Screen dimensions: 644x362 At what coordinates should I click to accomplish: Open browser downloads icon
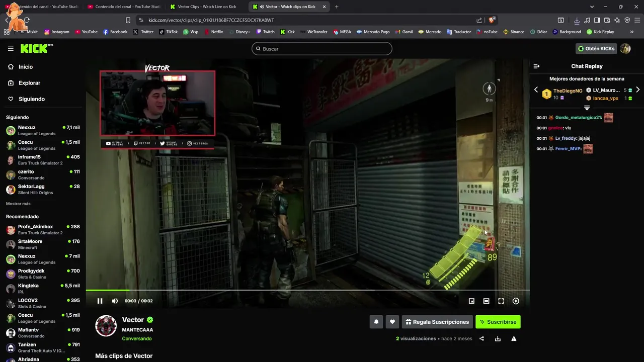coord(577,20)
